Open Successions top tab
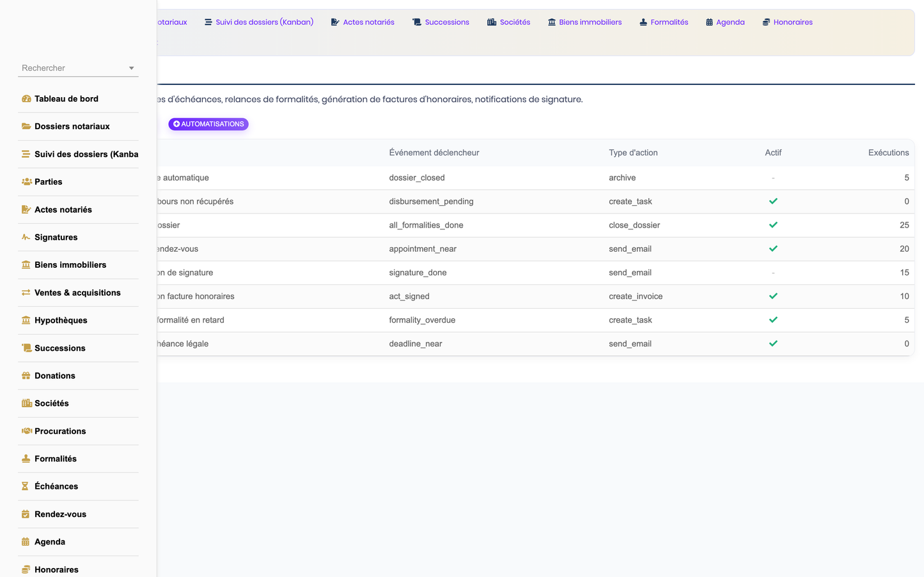Screen dimensions: 924x577 (441, 22)
